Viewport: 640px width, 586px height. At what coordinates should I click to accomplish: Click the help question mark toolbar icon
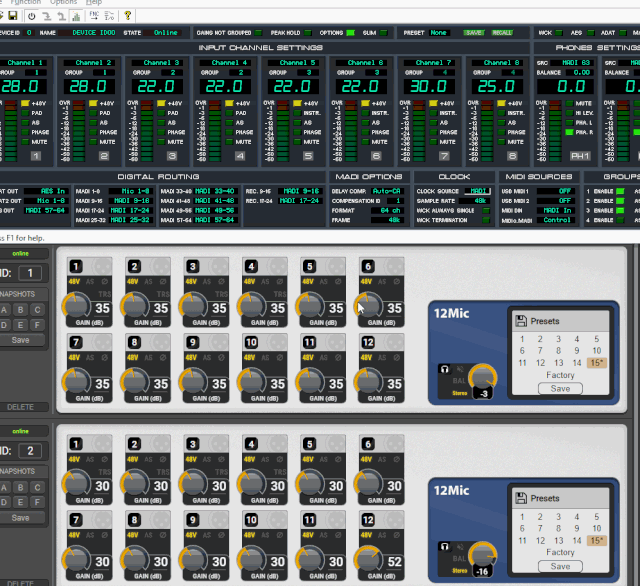coord(128,16)
